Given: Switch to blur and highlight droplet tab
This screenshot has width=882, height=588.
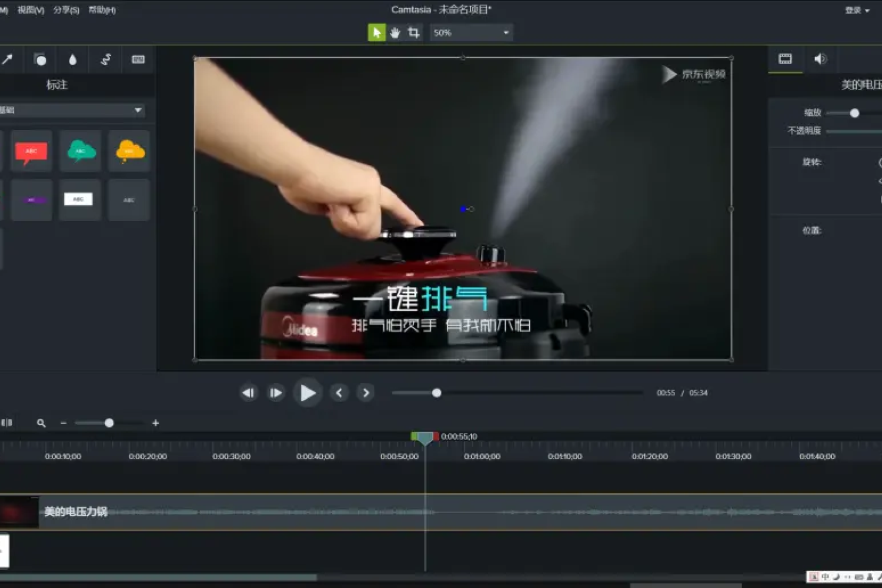Looking at the screenshot, I should [x=72, y=59].
